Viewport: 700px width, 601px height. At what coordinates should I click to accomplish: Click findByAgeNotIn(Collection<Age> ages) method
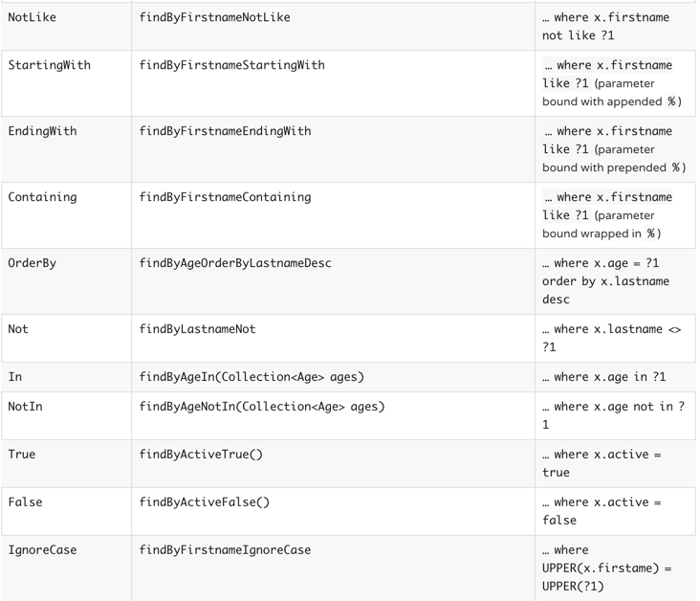coord(262,407)
